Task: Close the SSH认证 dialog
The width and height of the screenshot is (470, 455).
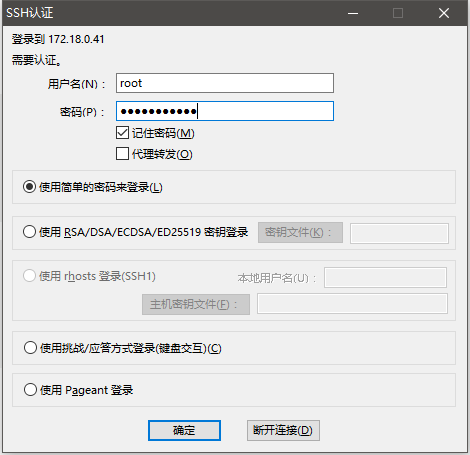Action: click(444, 13)
